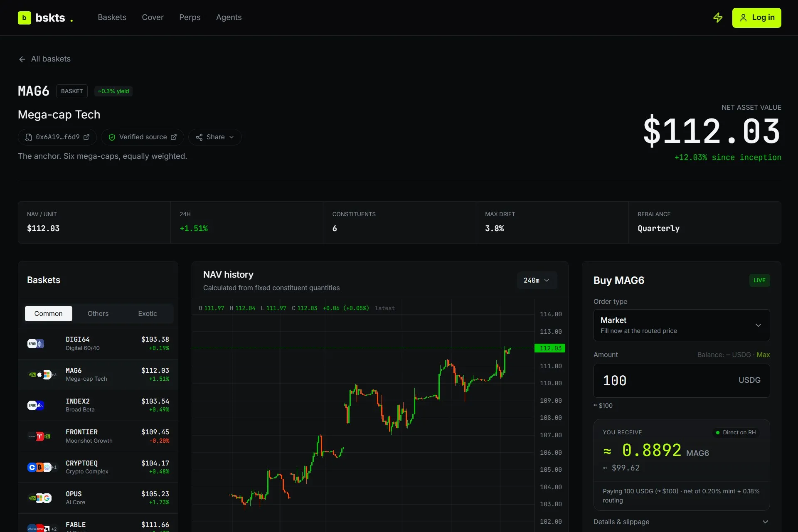798x532 pixels.
Task: Click the Log in button
Action: click(756, 17)
